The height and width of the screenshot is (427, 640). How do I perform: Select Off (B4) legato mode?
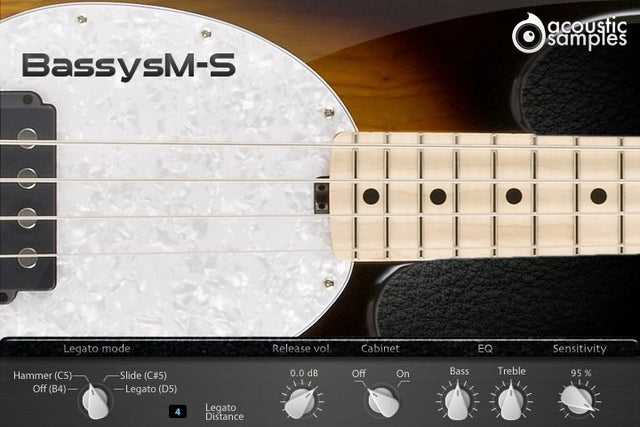point(48,388)
